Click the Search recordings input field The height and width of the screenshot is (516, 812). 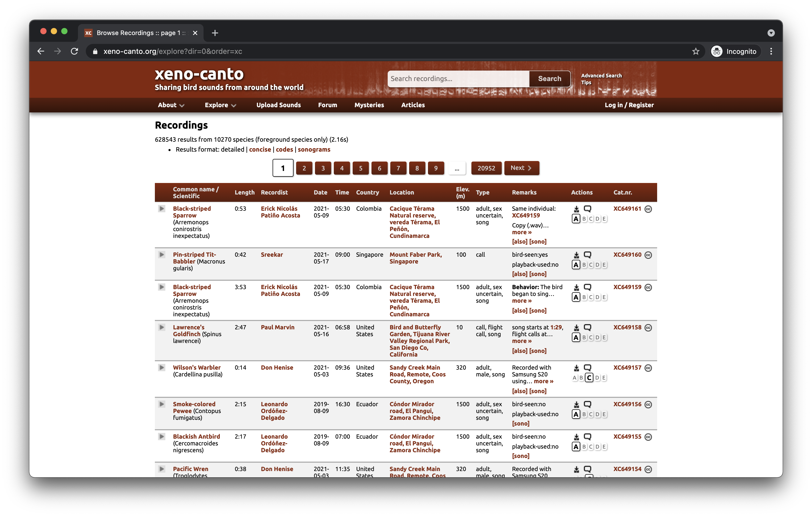point(458,78)
